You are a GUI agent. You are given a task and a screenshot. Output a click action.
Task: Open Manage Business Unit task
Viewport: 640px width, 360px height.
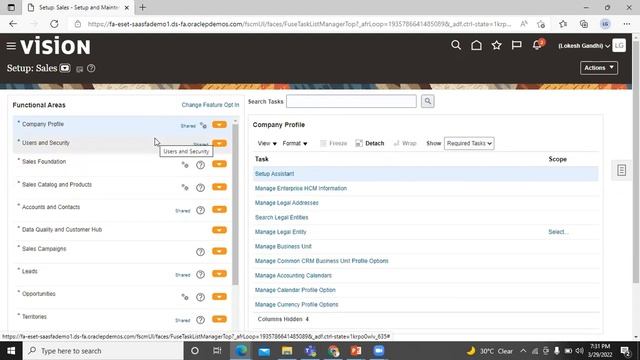283,247
